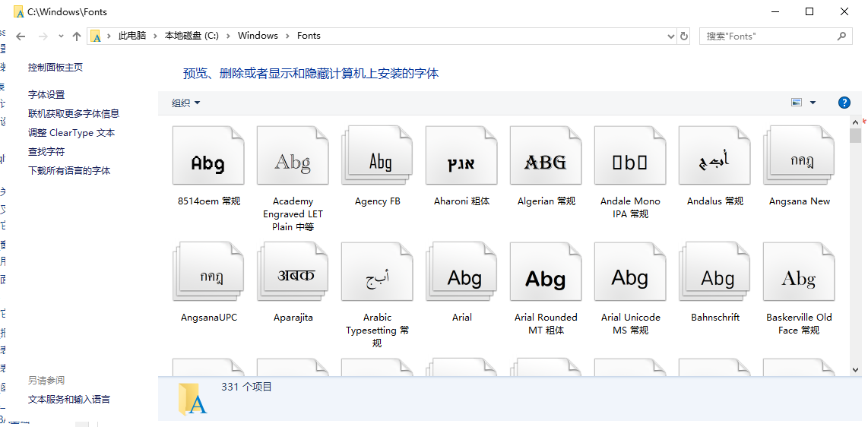Select the 8514oem font icon
This screenshot has height=427, width=868.
[208, 156]
